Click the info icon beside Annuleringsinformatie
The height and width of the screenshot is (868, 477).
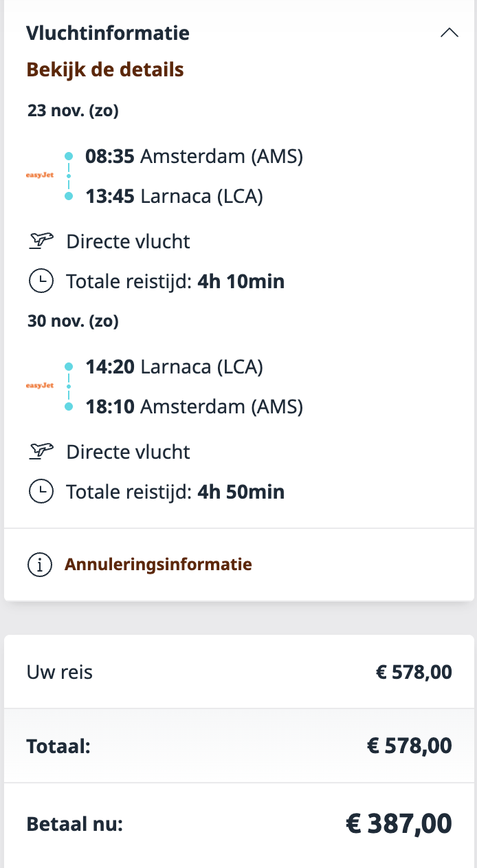tap(40, 565)
